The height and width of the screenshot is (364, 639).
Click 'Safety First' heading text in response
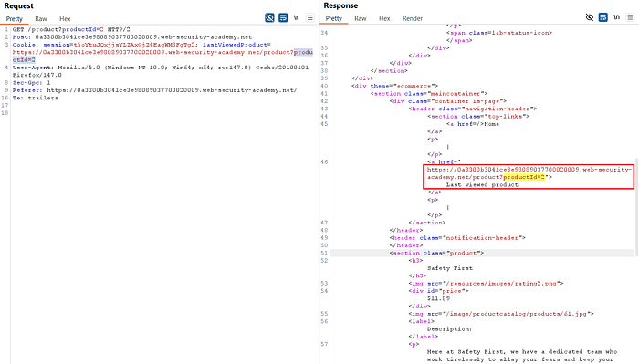pos(450,268)
